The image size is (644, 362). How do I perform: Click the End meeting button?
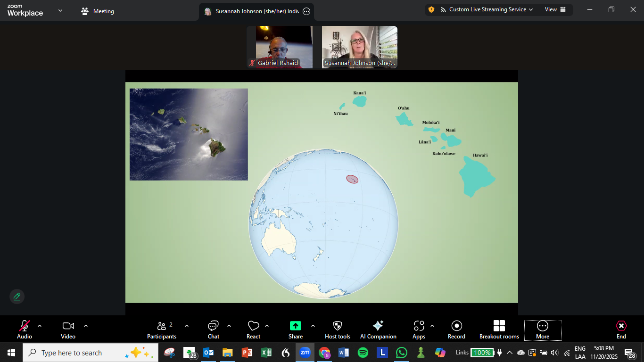(621, 329)
